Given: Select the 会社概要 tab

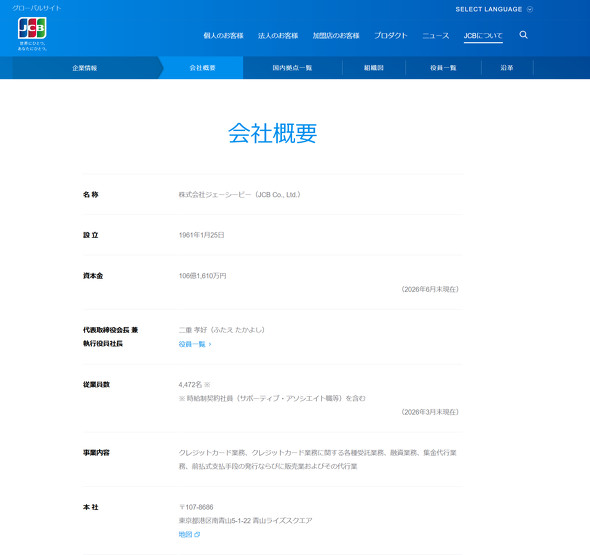Looking at the screenshot, I should [202, 68].
